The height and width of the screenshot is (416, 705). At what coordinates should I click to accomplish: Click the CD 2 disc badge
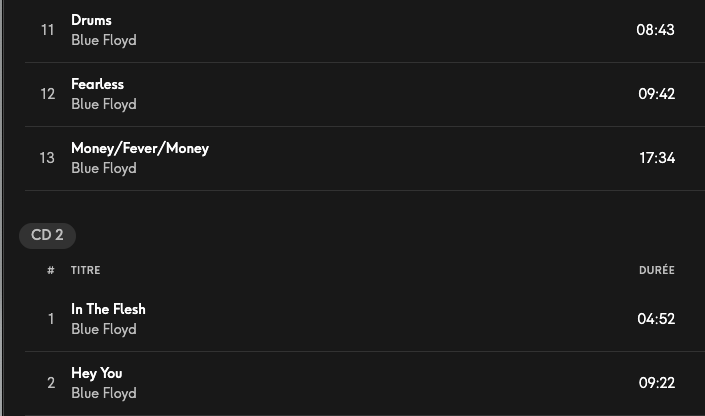(47, 235)
